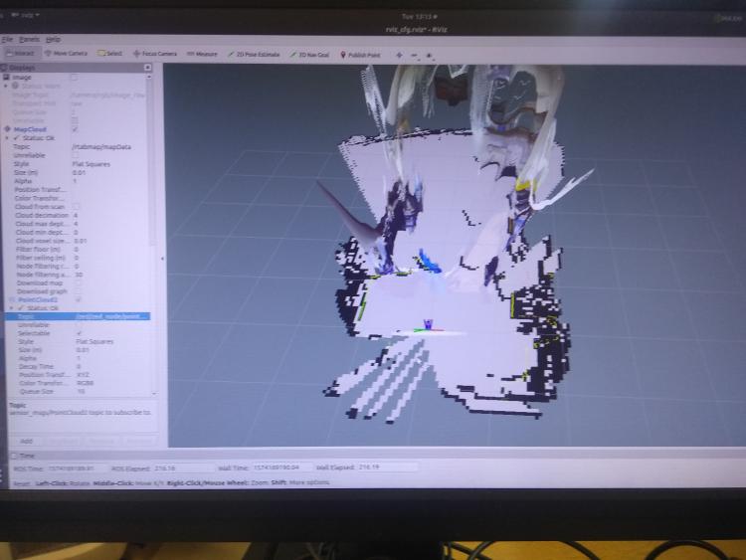
Task: Enable the Image display checkbox
Action: (x=74, y=77)
